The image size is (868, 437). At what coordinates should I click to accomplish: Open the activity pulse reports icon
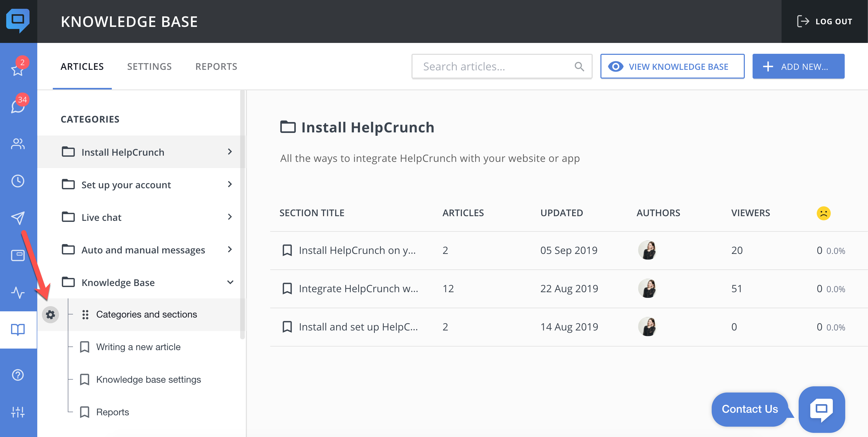tap(18, 292)
